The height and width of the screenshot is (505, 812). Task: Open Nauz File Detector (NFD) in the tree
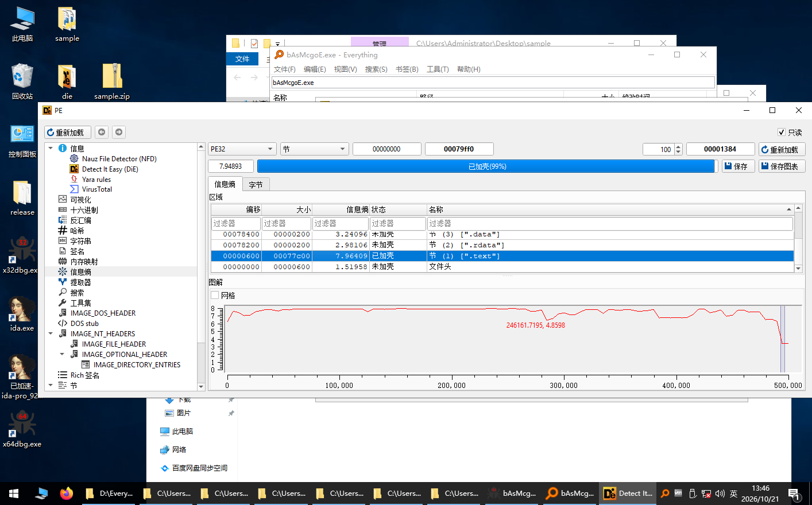pyautogui.click(x=119, y=159)
